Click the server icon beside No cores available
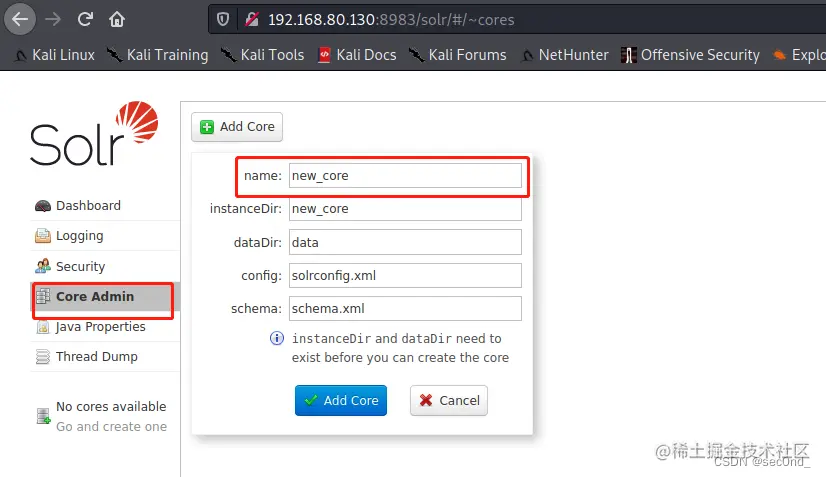 (x=43, y=416)
